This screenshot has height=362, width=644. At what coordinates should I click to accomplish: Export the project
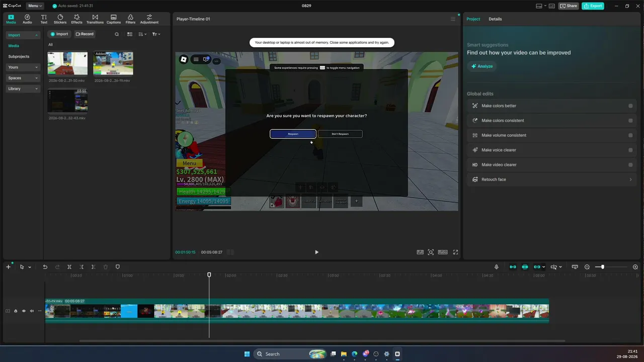[x=593, y=6]
